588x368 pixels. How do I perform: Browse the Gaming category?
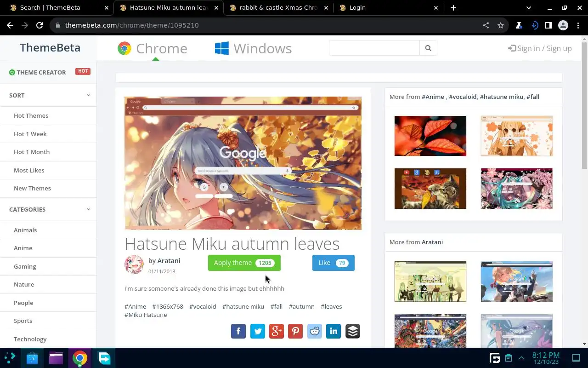25,266
